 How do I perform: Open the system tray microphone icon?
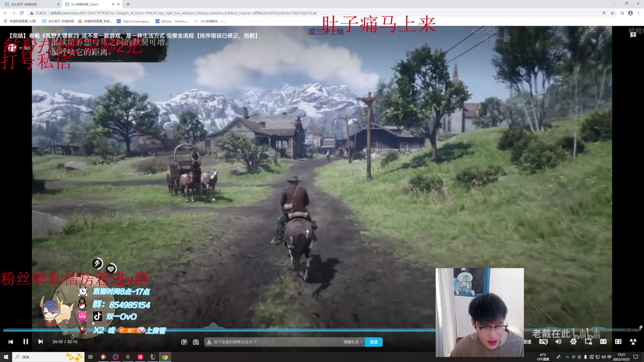[585, 357]
